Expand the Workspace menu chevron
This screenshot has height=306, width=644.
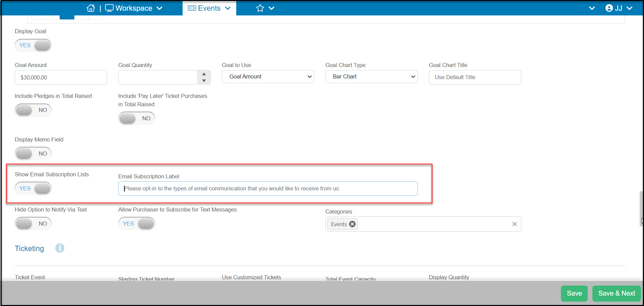pos(159,8)
